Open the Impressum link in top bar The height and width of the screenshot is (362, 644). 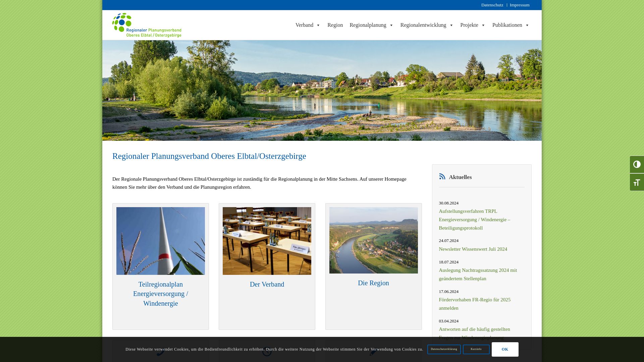[520, 5]
